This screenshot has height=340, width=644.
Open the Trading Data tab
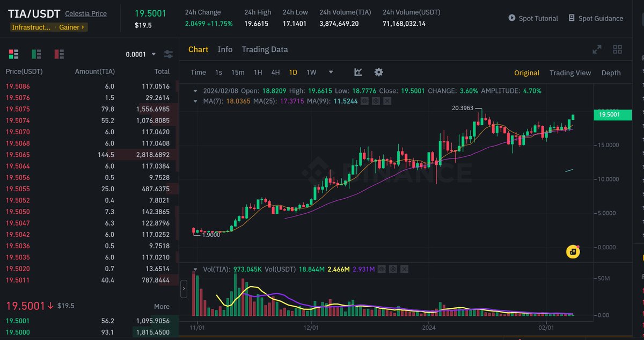point(265,49)
